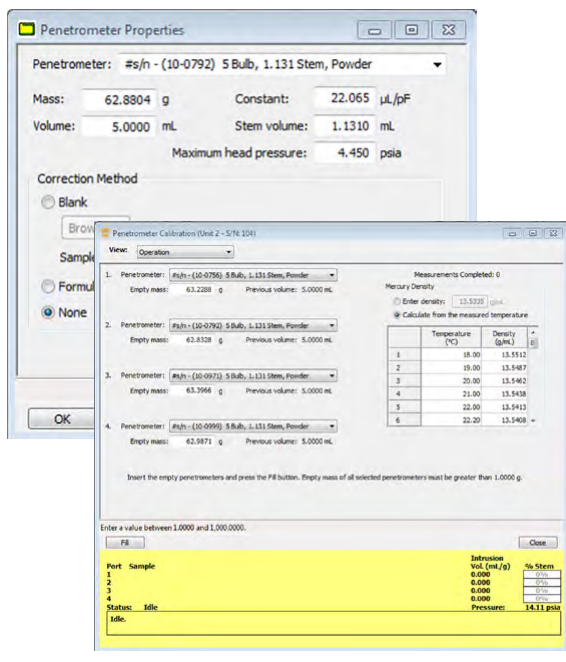Click Empty mass field 63.3966 for penetrometer 3

(192, 391)
